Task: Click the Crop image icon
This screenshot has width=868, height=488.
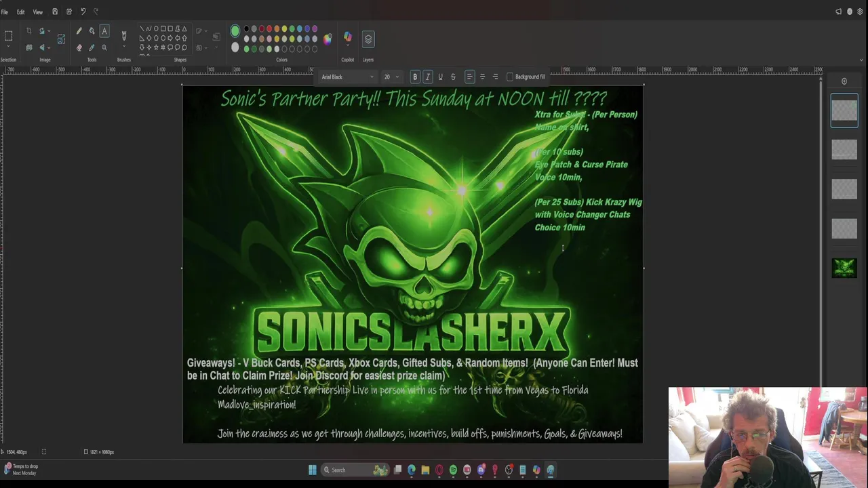Action: coord(28,30)
